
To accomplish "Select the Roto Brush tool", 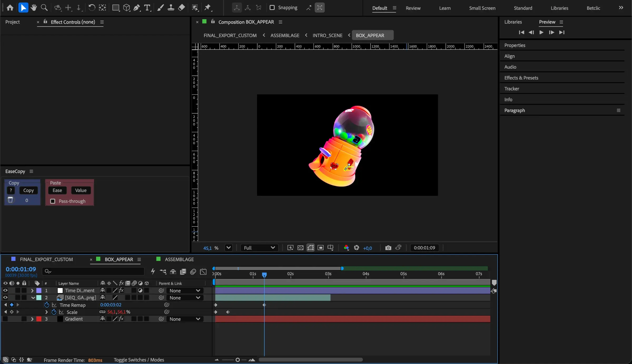I will pyautogui.click(x=195, y=8).
